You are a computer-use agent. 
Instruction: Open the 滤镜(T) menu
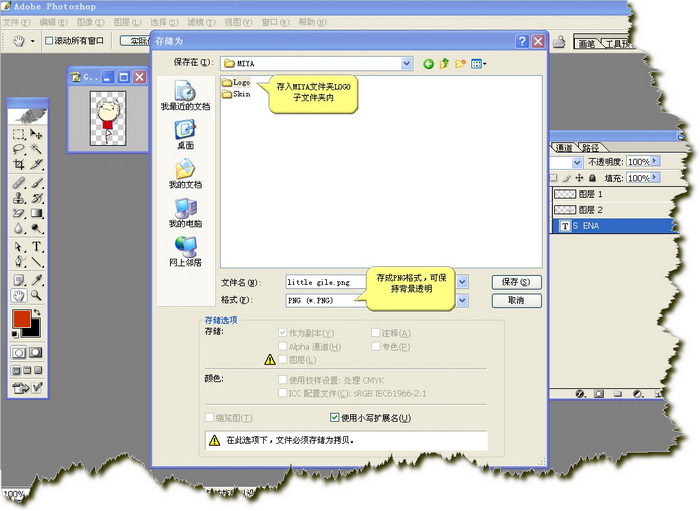pyautogui.click(x=201, y=22)
